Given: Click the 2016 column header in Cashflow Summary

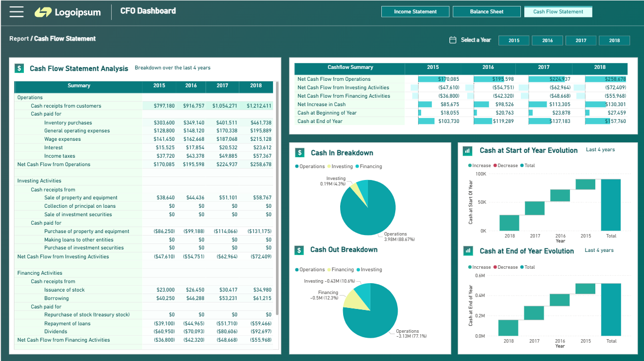Looking at the screenshot, I should click(x=488, y=67).
